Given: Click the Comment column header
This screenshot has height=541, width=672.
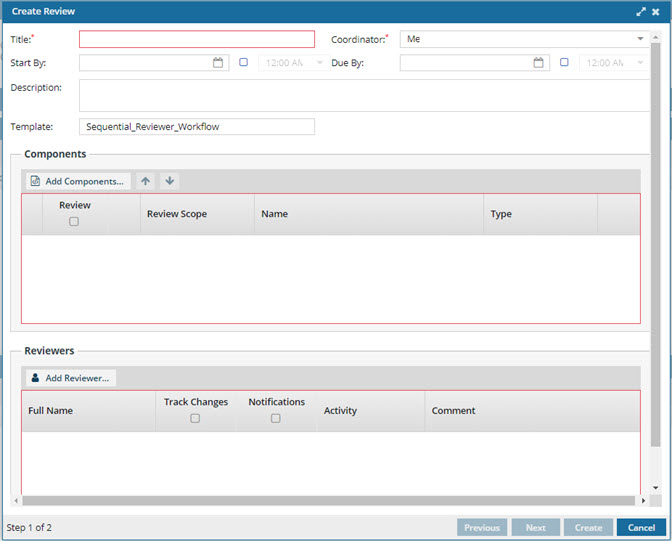Looking at the screenshot, I should (532, 411).
